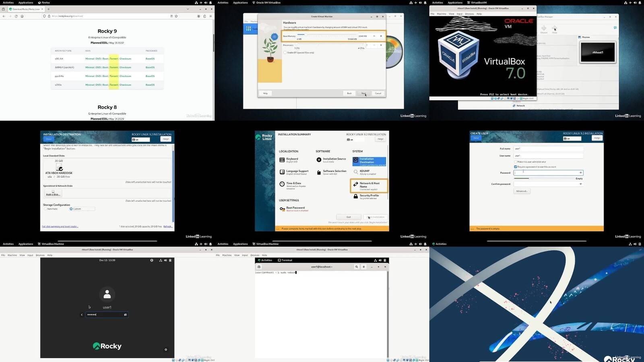644x362 pixels.
Task: Click Advanced... in Create User
Action: tap(522, 191)
